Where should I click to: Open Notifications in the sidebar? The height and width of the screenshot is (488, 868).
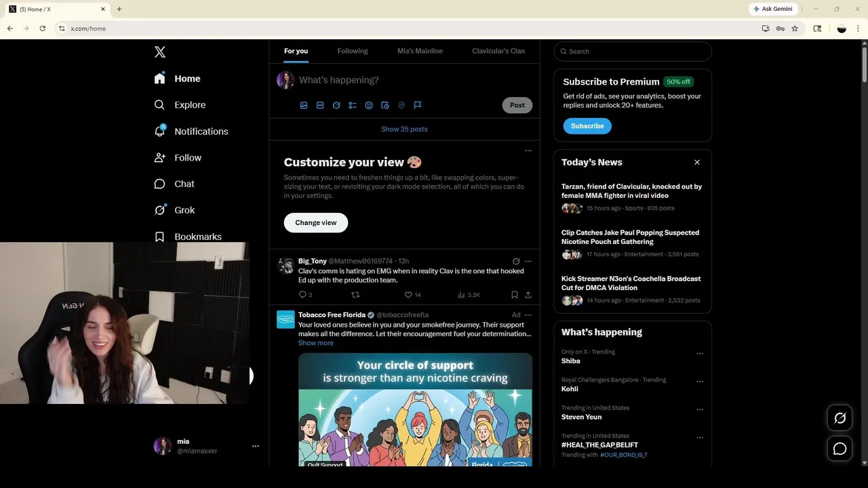pos(191,131)
